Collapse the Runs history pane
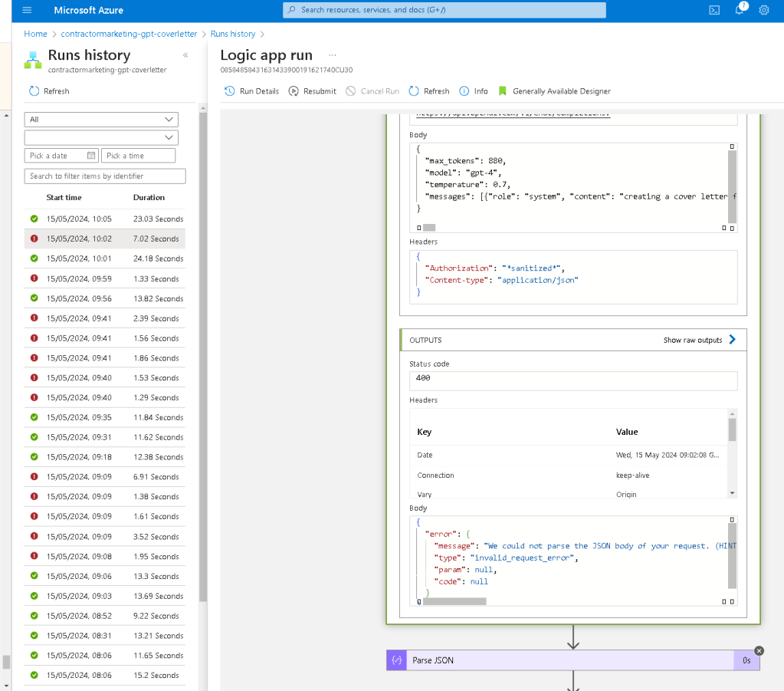 [x=185, y=55]
